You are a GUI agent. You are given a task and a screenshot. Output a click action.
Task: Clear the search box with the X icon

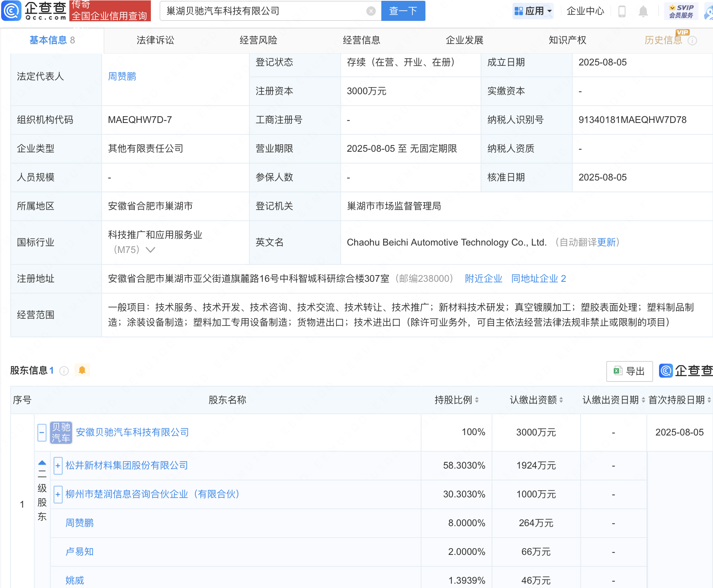tap(371, 11)
